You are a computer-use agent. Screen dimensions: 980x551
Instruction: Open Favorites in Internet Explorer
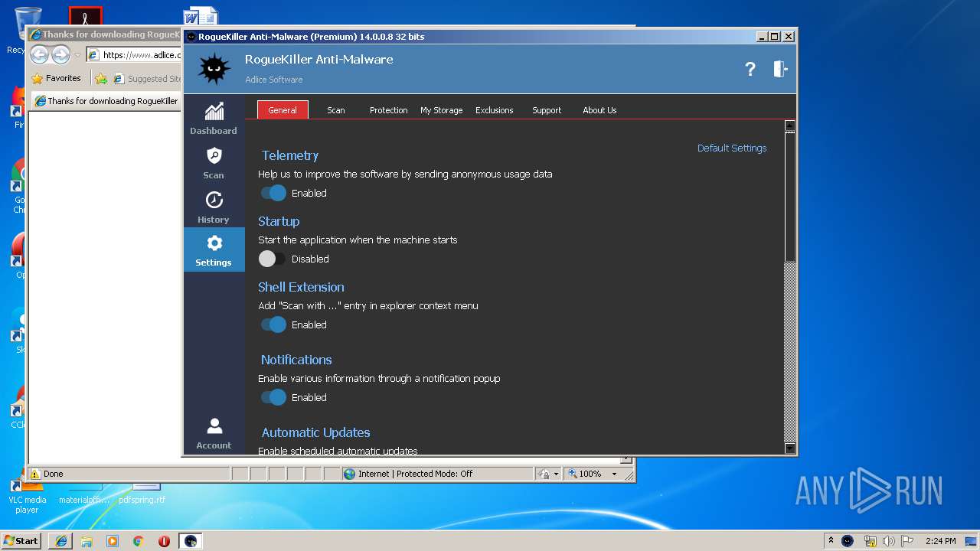56,78
